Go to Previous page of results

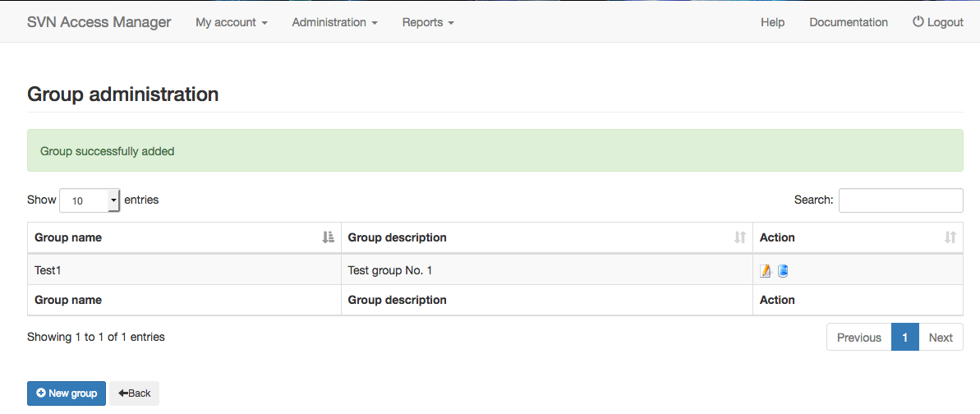coord(858,337)
